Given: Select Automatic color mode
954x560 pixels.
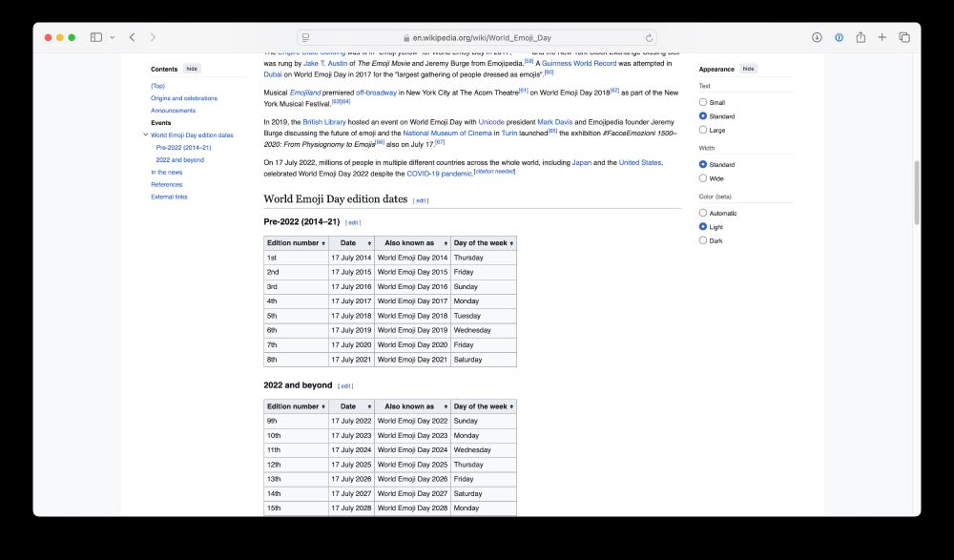Looking at the screenshot, I should 703,213.
